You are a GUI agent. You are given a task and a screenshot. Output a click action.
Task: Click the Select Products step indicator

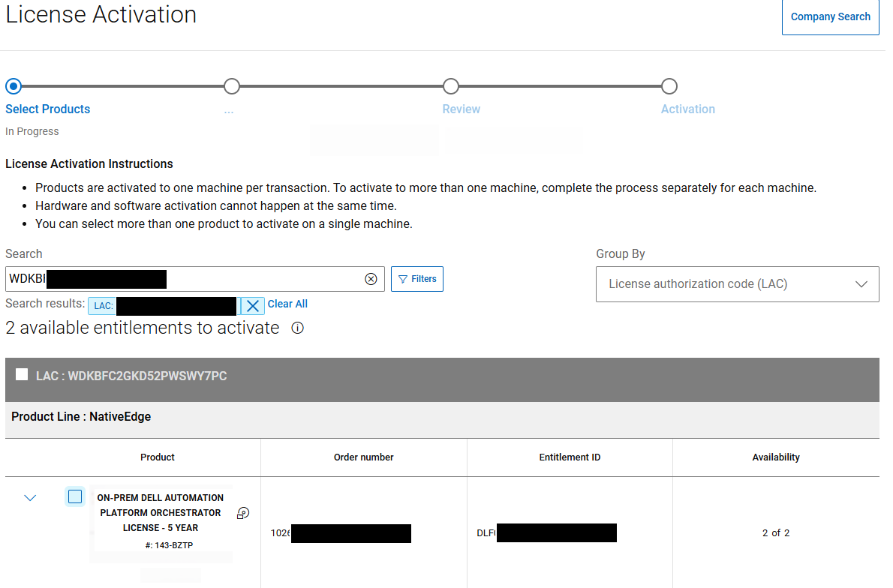tap(14, 86)
